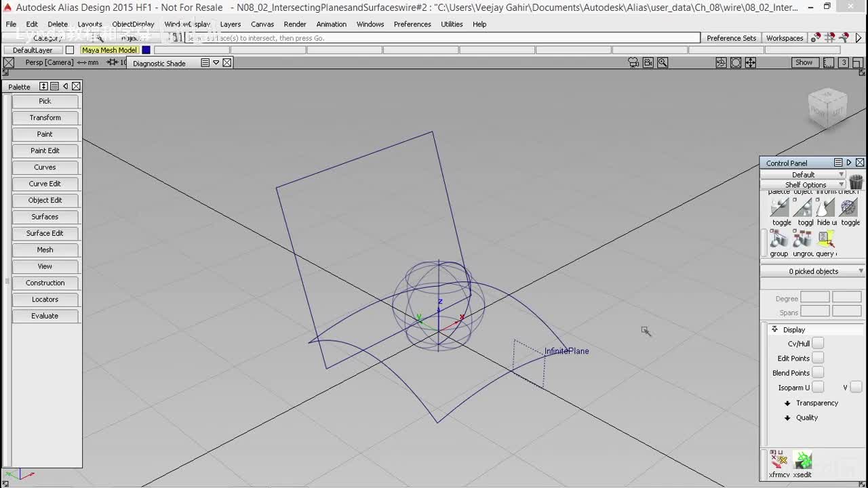Click the first magnet snap icon

816,38
